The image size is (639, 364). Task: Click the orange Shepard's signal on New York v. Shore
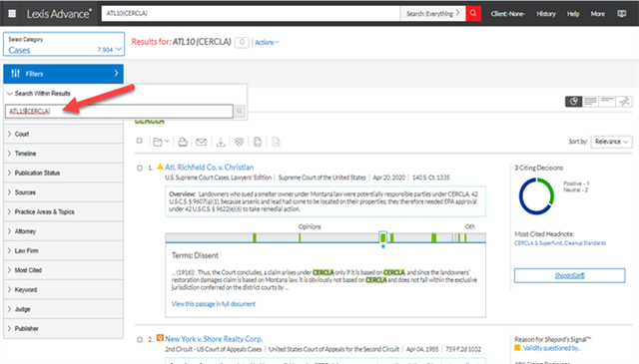click(x=160, y=338)
